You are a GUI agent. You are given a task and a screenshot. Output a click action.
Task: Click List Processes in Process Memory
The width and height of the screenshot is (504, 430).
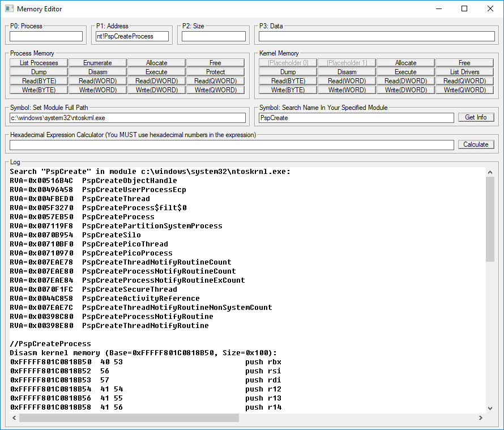coord(39,63)
